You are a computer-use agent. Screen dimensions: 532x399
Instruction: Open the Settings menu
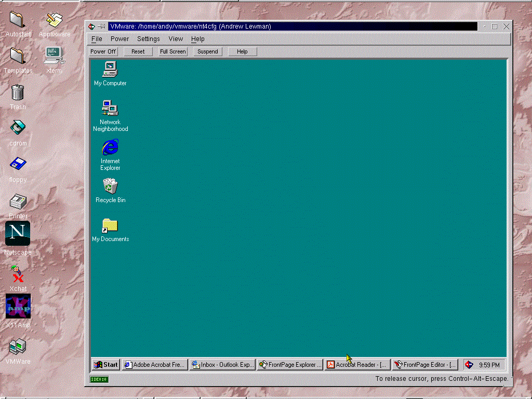click(149, 39)
